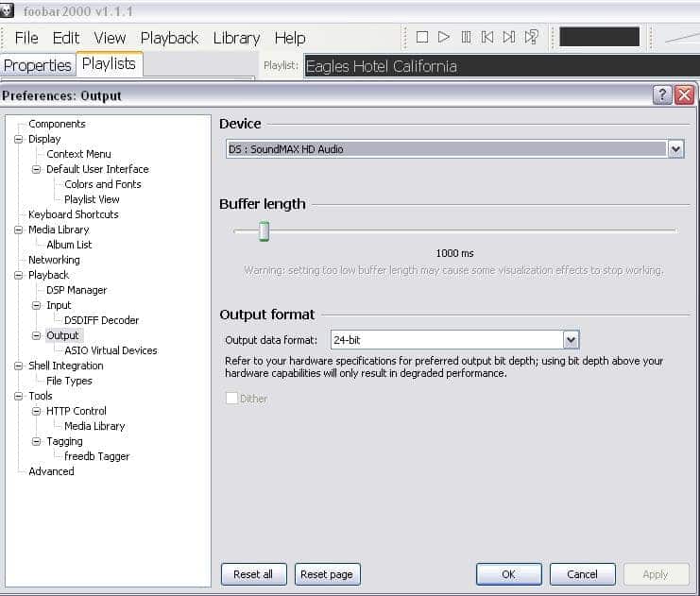
Task: Select Components in preferences tree
Action: tap(57, 124)
